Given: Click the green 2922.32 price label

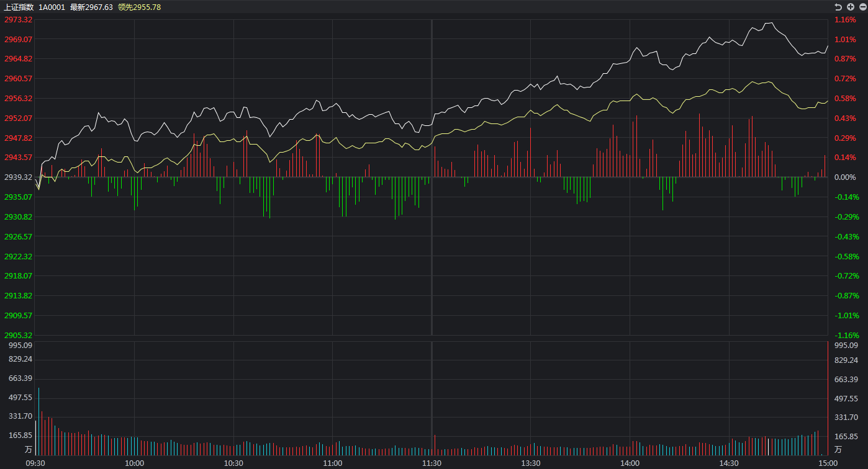Looking at the screenshot, I should click(x=19, y=256).
